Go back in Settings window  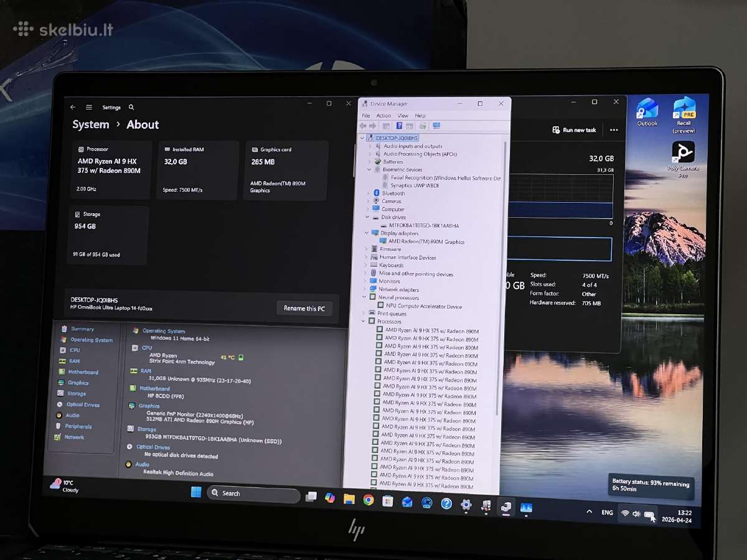[x=73, y=107]
